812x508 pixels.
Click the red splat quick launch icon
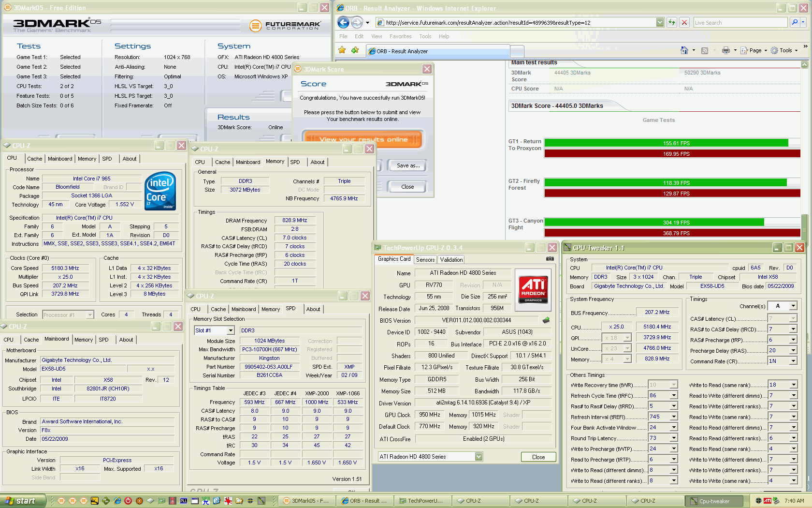[228, 501]
